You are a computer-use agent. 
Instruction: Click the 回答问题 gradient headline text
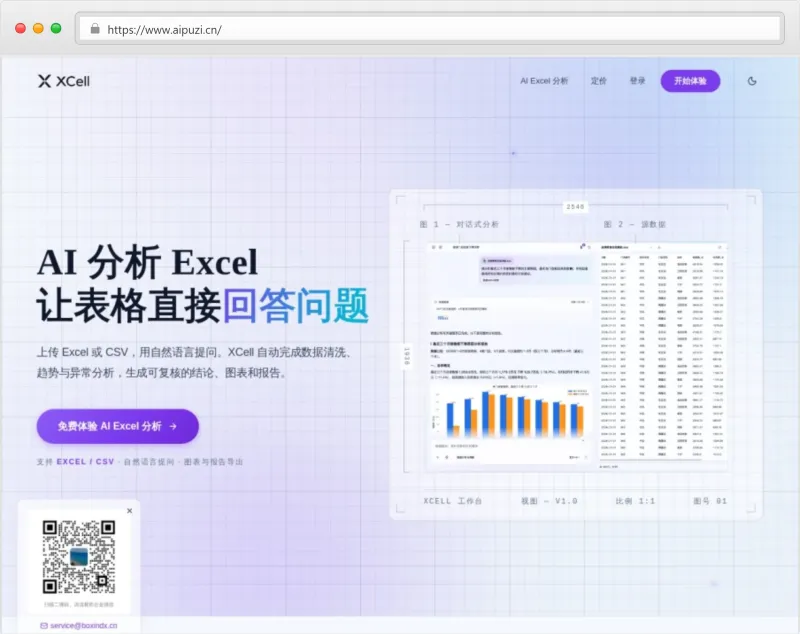(x=296, y=306)
